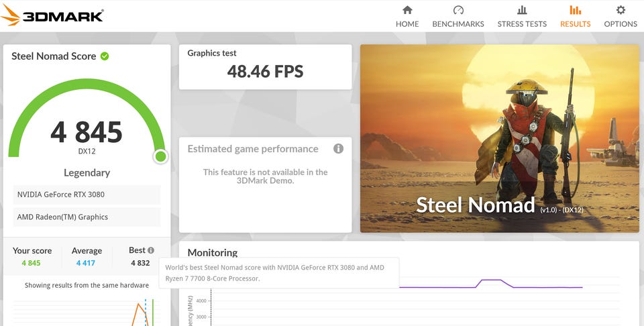Click the info icon beside Best
644x326 pixels.
[x=151, y=250]
